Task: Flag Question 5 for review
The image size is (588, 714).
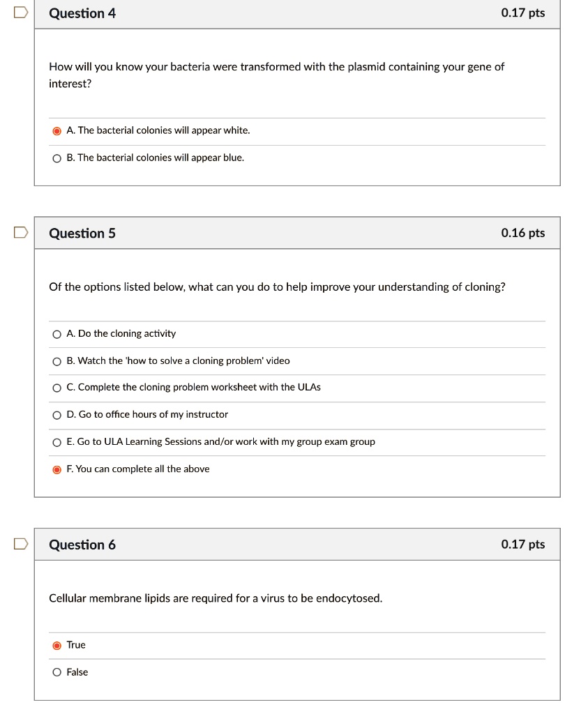Action: click(x=20, y=232)
